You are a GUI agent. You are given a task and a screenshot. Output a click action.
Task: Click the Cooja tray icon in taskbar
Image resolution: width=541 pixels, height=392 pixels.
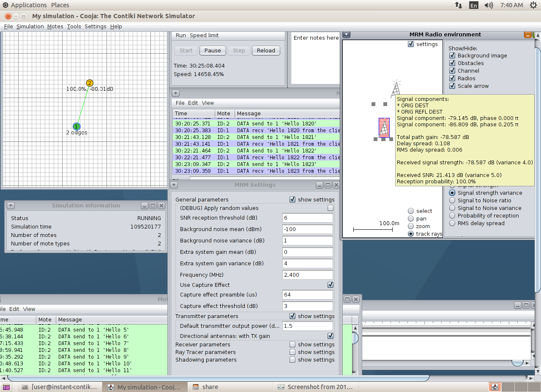(495, 387)
